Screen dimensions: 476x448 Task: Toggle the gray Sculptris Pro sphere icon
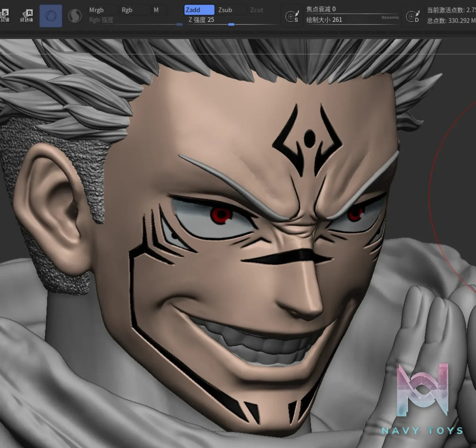(75, 16)
